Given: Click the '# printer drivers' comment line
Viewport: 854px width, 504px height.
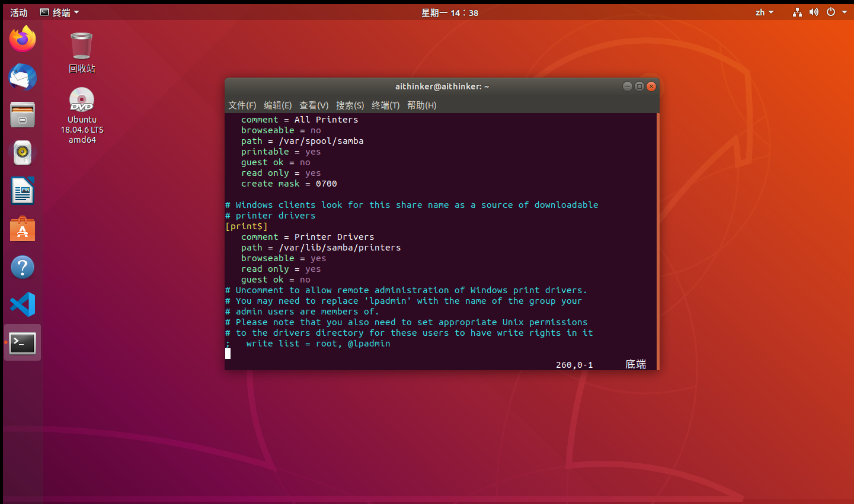Looking at the screenshot, I should pos(270,216).
